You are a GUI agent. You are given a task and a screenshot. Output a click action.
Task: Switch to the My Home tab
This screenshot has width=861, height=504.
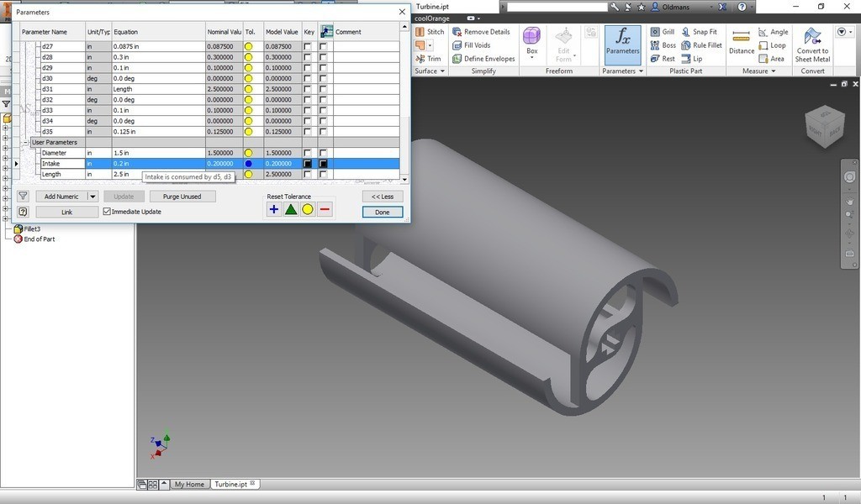189,485
